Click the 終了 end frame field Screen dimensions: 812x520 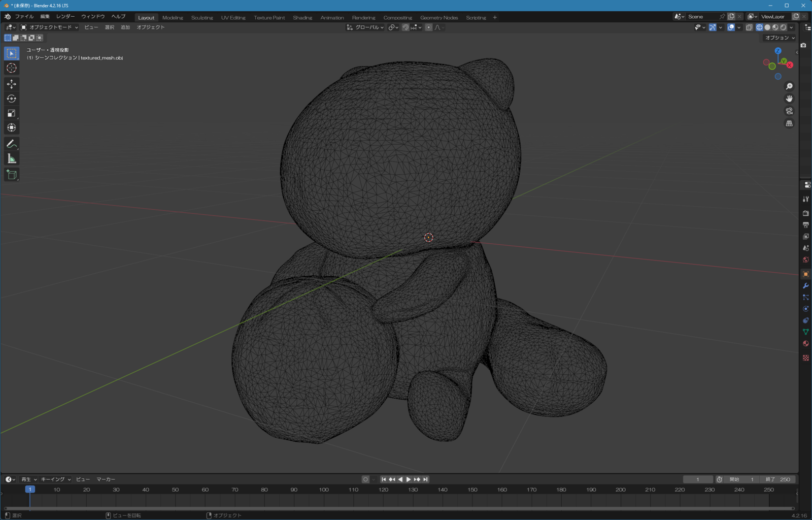pos(779,479)
